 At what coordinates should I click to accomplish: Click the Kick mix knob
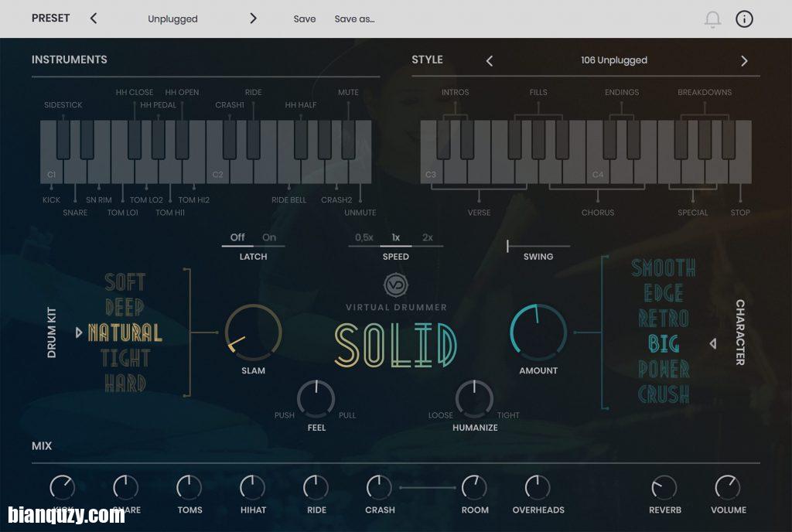pyautogui.click(x=62, y=488)
